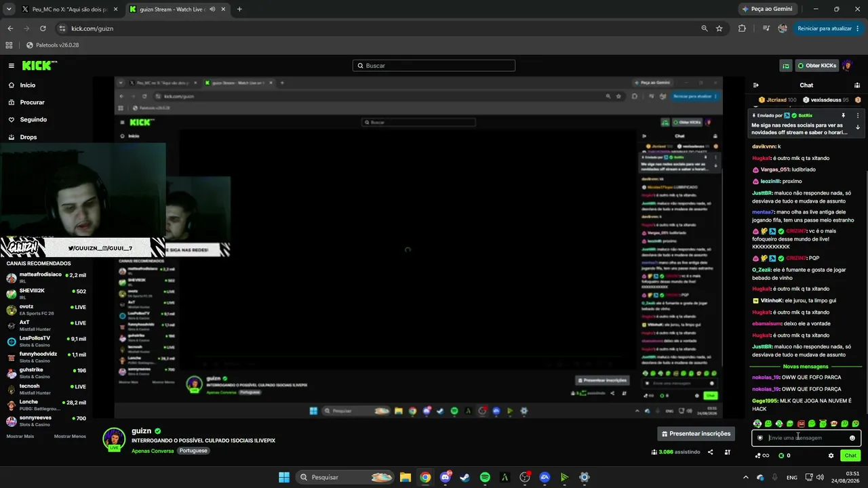Click Presentear inscrições button
Screen dimensions: 868x488
(696, 434)
